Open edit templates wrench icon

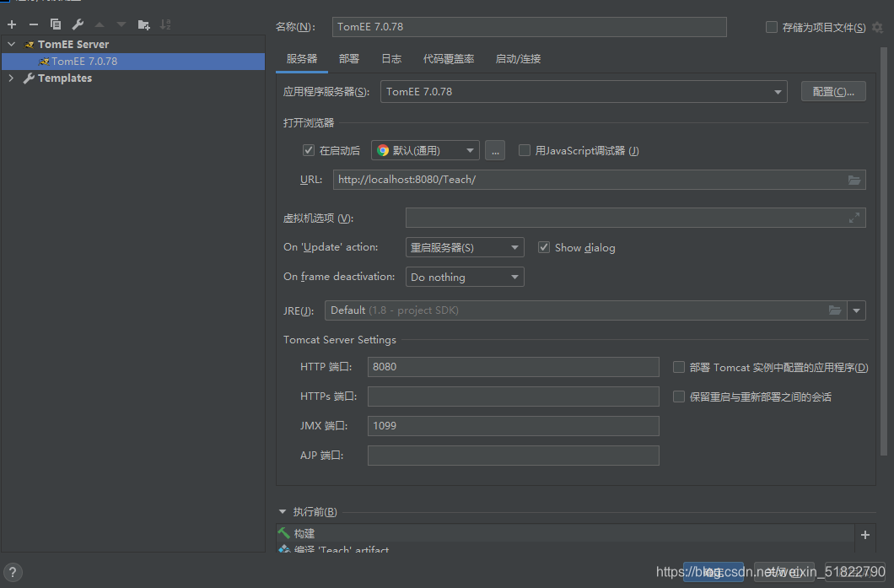pos(78,24)
